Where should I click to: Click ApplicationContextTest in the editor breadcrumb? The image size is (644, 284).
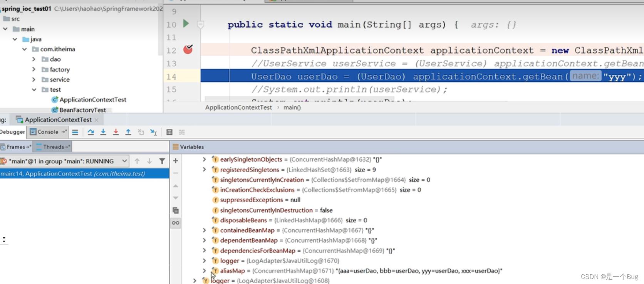(238, 108)
